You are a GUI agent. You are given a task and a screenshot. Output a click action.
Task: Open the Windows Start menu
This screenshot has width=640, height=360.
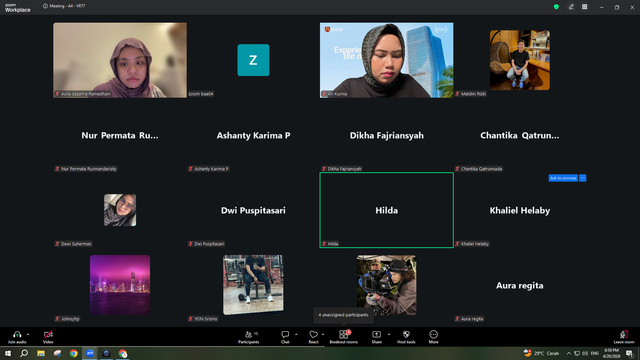8,353
